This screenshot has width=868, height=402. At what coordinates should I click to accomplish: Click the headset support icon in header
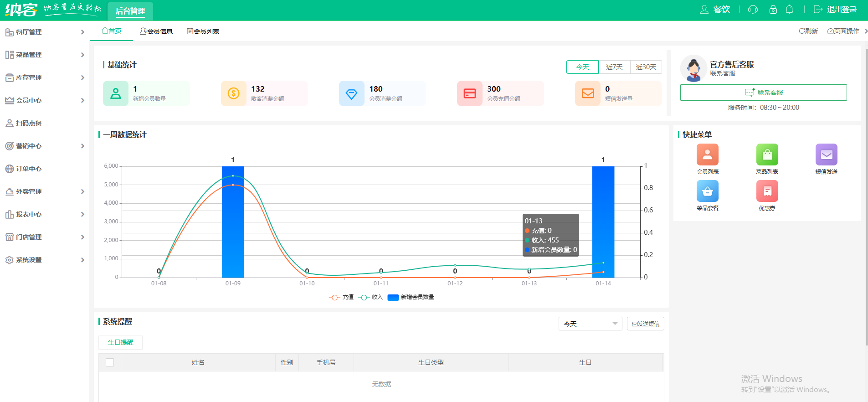(x=753, y=10)
